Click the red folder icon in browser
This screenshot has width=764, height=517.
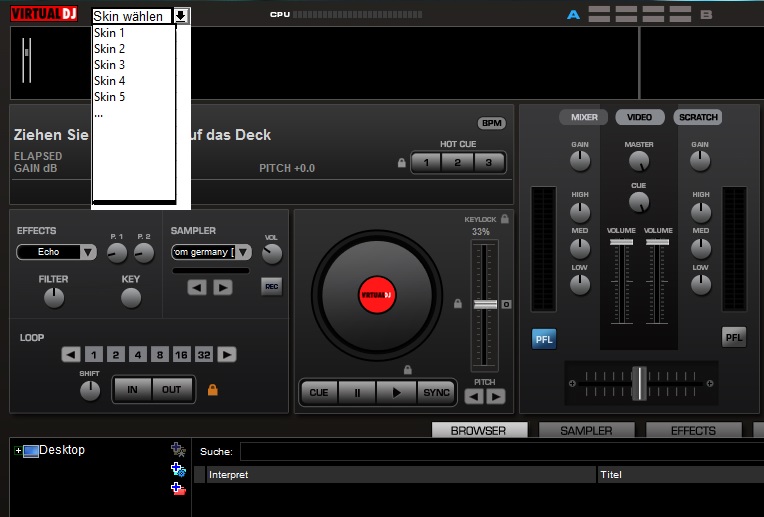point(178,488)
